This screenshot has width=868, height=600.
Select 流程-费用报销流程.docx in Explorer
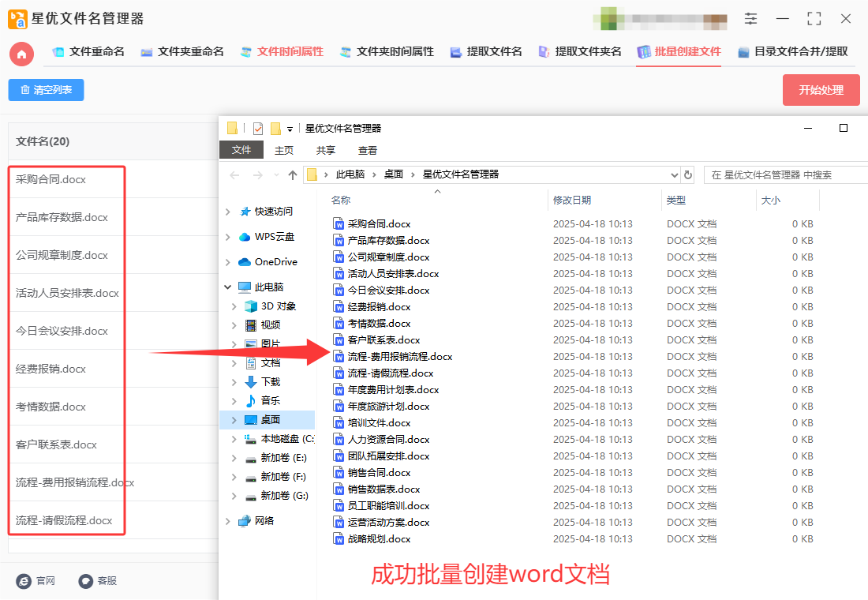click(x=400, y=356)
